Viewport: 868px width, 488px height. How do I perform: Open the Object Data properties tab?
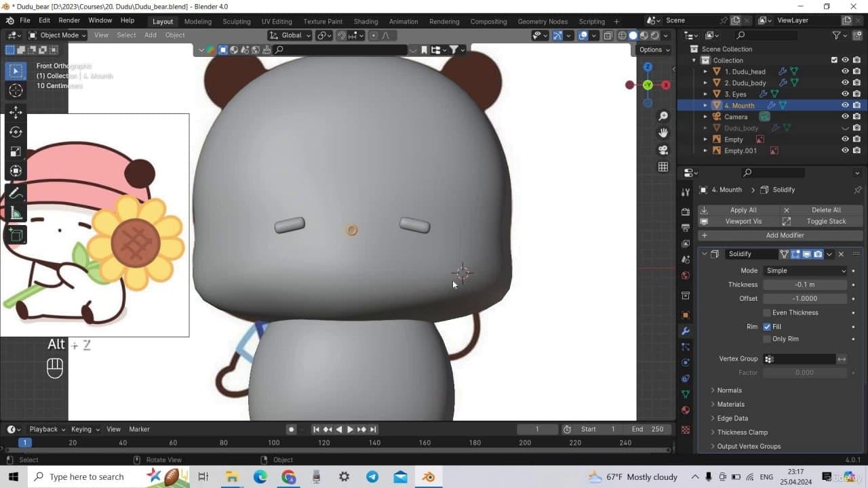(x=686, y=394)
